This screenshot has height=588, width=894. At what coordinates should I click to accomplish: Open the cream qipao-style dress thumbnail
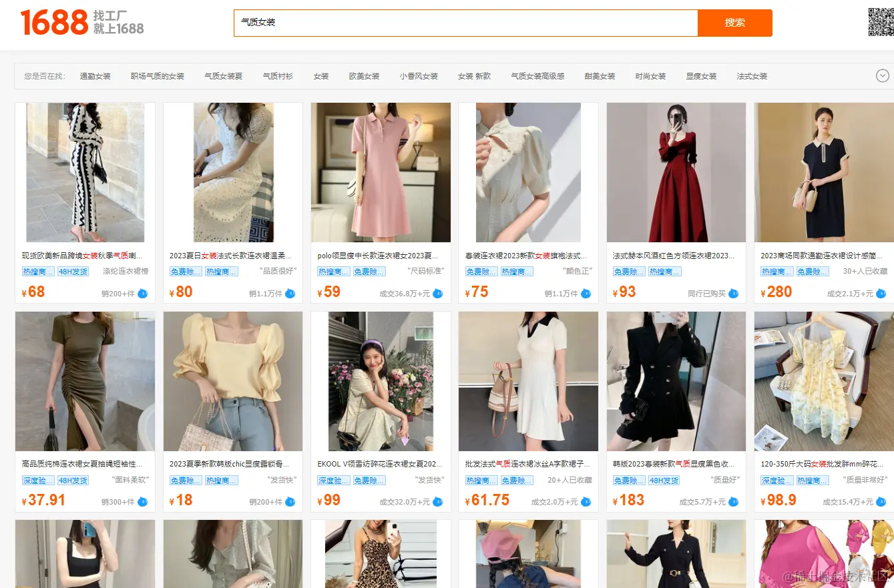(x=528, y=172)
